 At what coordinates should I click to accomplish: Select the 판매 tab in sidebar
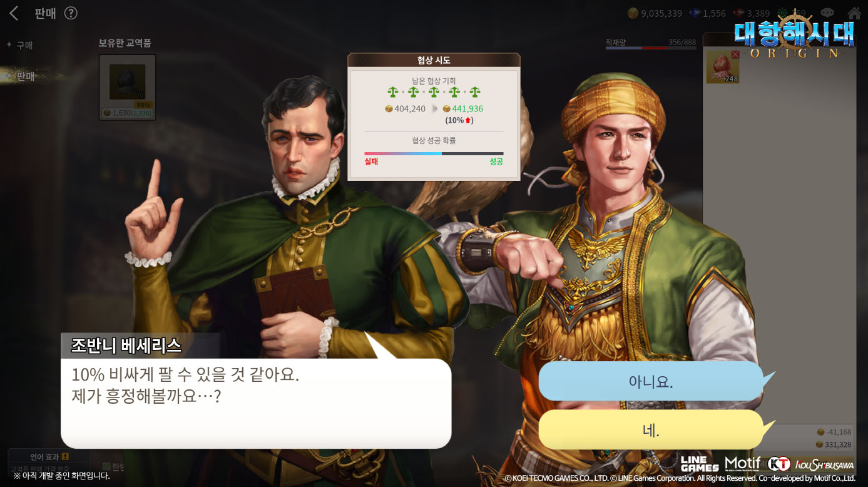(x=25, y=76)
